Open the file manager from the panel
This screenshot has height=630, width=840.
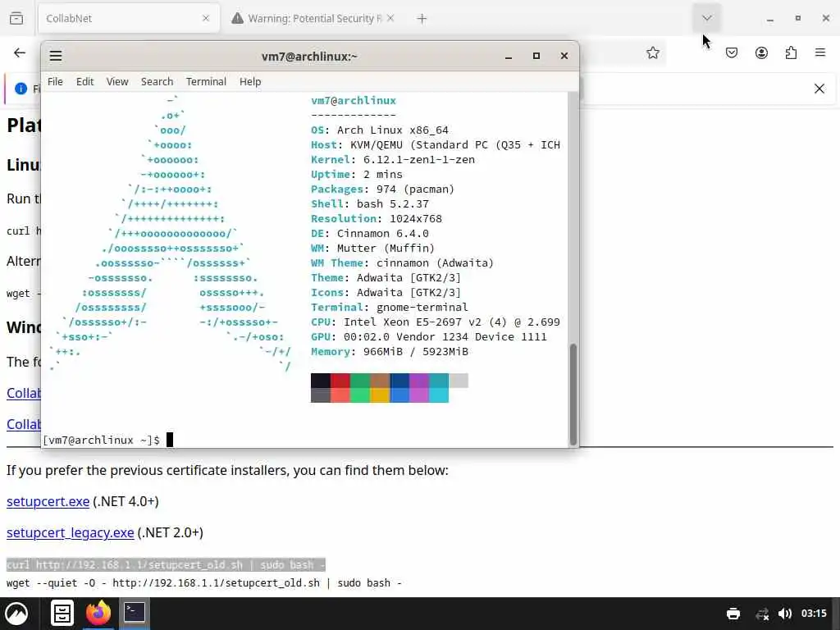coord(62,614)
